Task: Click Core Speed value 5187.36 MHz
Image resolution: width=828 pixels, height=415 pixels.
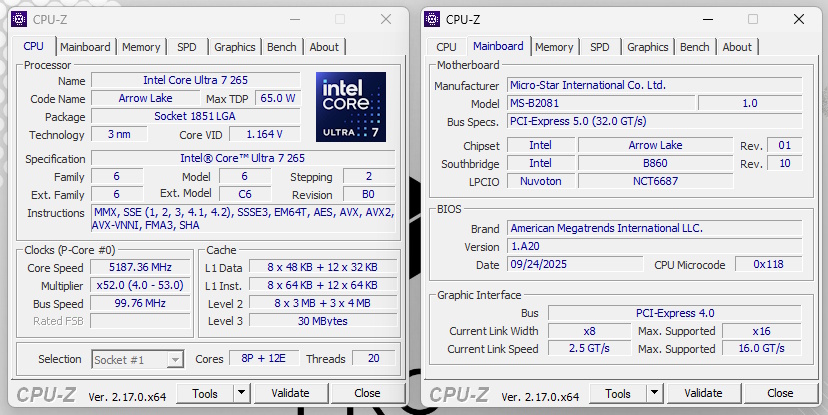Action: [140, 267]
